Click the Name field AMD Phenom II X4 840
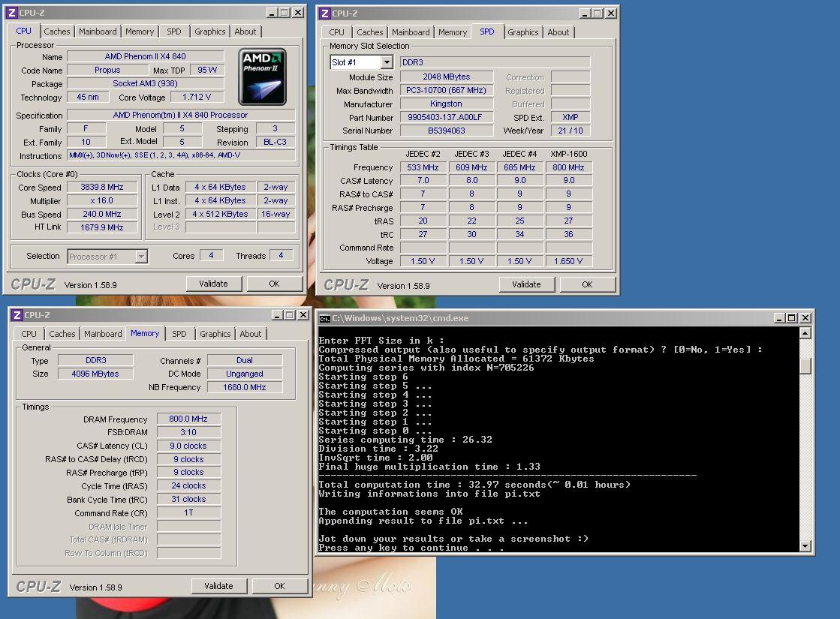Viewport: 840px width, 619px height. pyautogui.click(x=145, y=56)
